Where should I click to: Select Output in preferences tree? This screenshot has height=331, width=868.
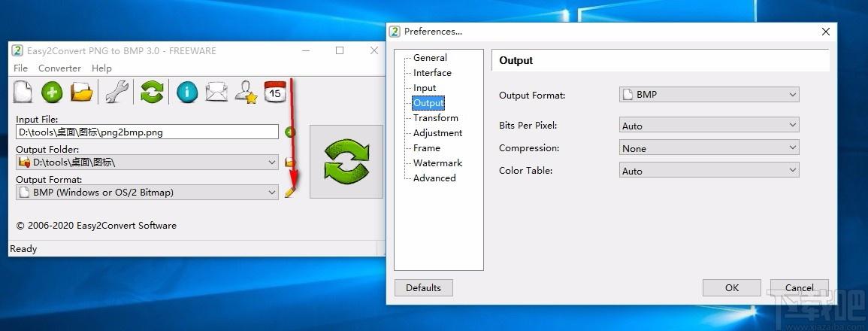click(x=428, y=103)
